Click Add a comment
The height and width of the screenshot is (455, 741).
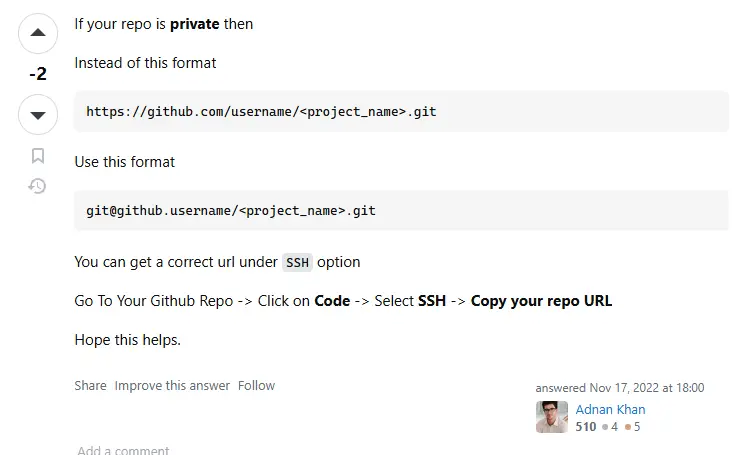123,450
